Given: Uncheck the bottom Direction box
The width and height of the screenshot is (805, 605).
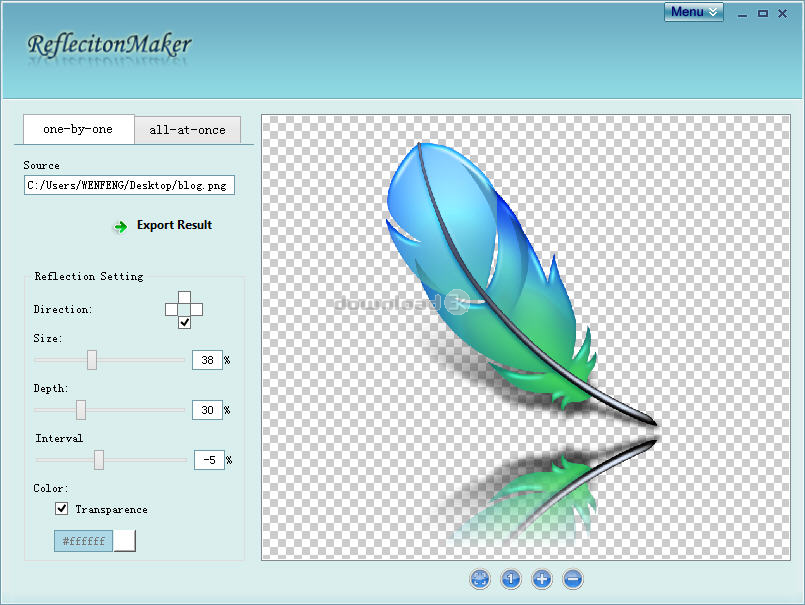Looking at the screenshot, I should 184,322.
